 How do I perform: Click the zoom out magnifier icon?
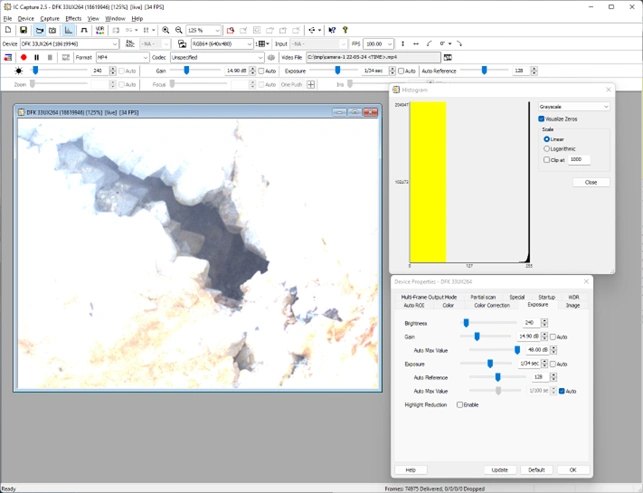pyautogui.click(x=178, y=31)
